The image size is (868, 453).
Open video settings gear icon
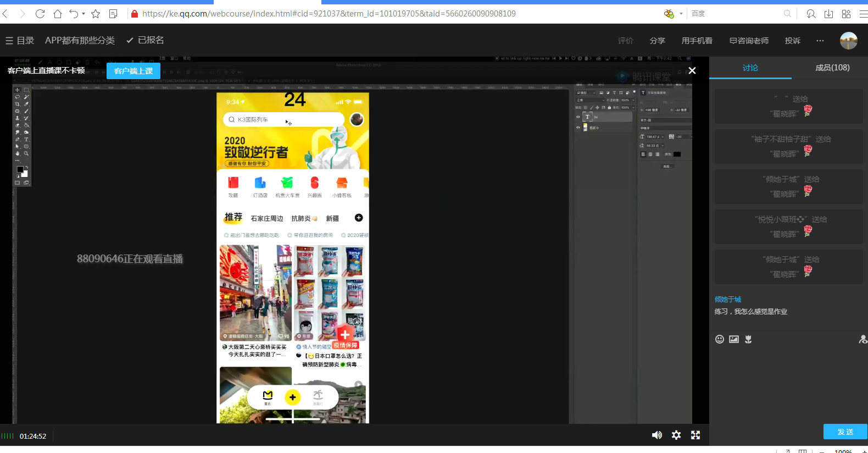click(x=676, y=435)
